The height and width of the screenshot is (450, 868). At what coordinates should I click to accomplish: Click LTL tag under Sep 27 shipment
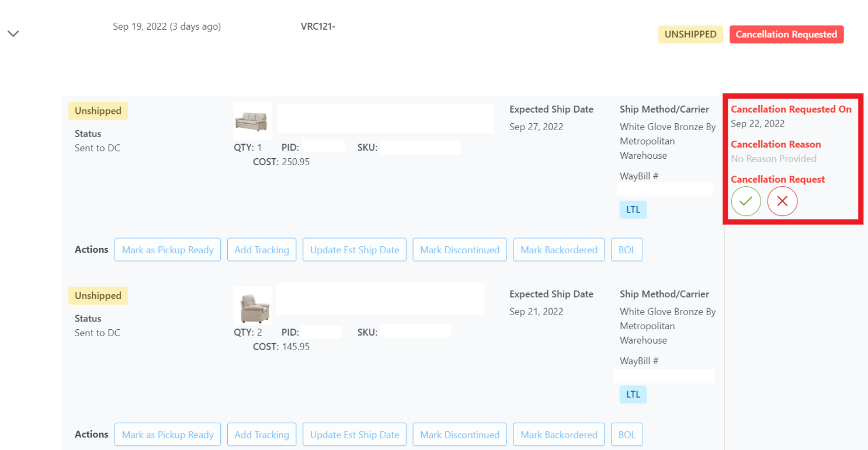tap(633, 210)
